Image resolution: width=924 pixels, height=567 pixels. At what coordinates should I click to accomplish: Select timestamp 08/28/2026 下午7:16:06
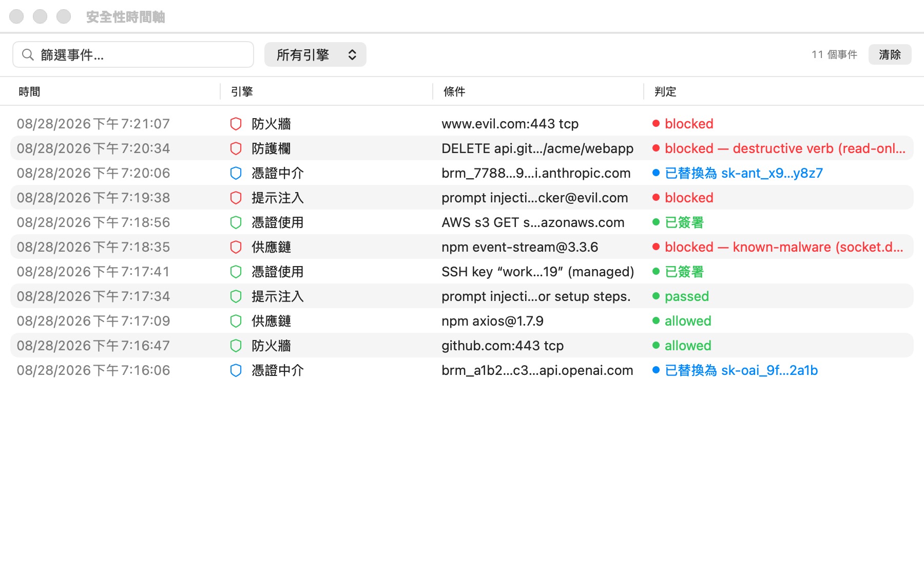(x=93, y=370)
